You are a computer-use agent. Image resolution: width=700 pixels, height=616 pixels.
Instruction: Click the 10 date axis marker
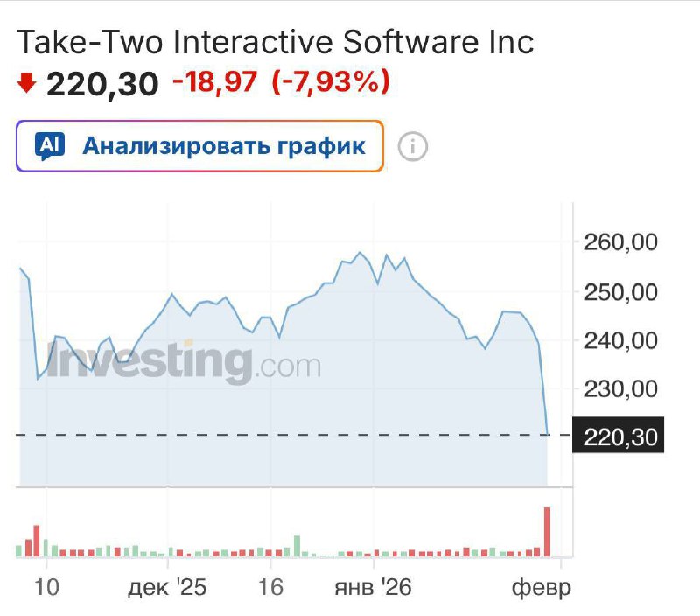click(47, 587)
